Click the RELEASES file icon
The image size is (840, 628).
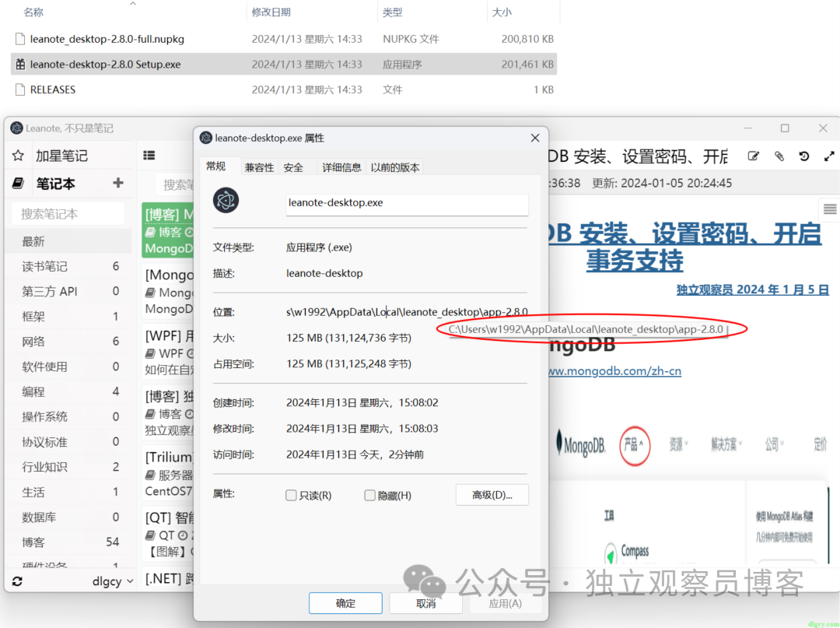(20, 89)
